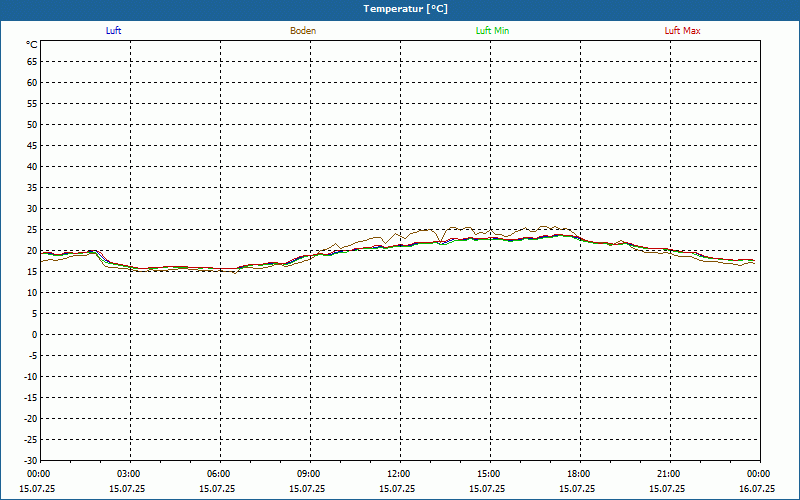The image size is (800, 500).
Task: Click the 40 y-axis value
Action: 32,167
